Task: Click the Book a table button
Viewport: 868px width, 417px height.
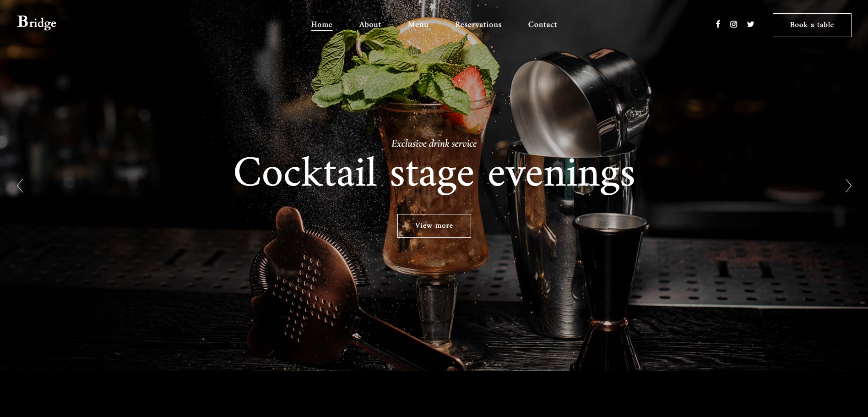Action: 812,25
